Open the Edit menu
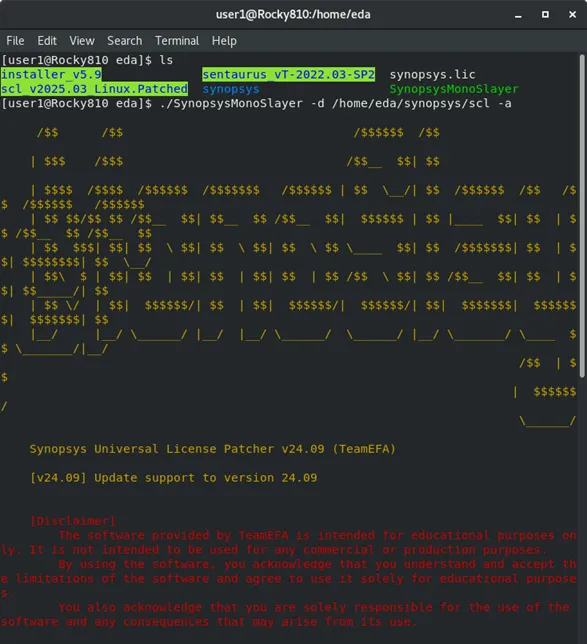Image resolution: width=587 pixels, height=644 pixels. pyautogui.click(x=47, y=41)
